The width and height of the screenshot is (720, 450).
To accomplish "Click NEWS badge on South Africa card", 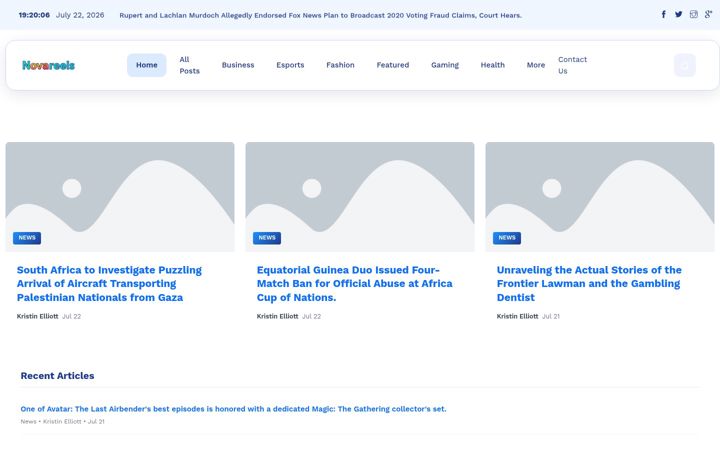I will [x=27, y=238].
